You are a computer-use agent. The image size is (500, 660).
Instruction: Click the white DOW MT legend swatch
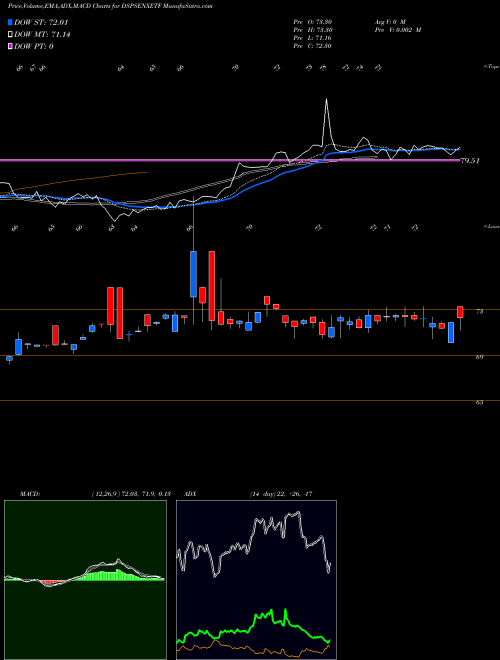pos(10,35)
